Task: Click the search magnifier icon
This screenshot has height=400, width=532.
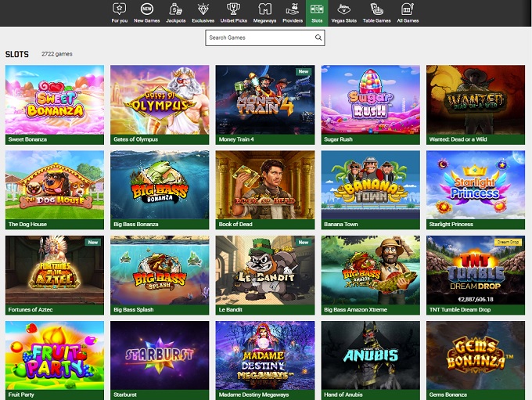Action: (x=318, y=38)
